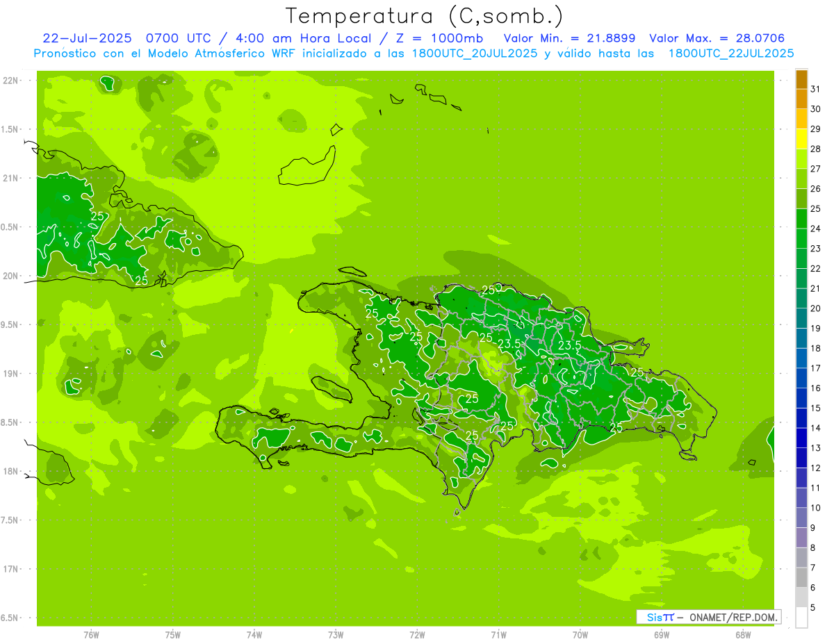Select legend value "30"
The width and height of the screenshot is (834, 644).
click(x=815, y=109)
